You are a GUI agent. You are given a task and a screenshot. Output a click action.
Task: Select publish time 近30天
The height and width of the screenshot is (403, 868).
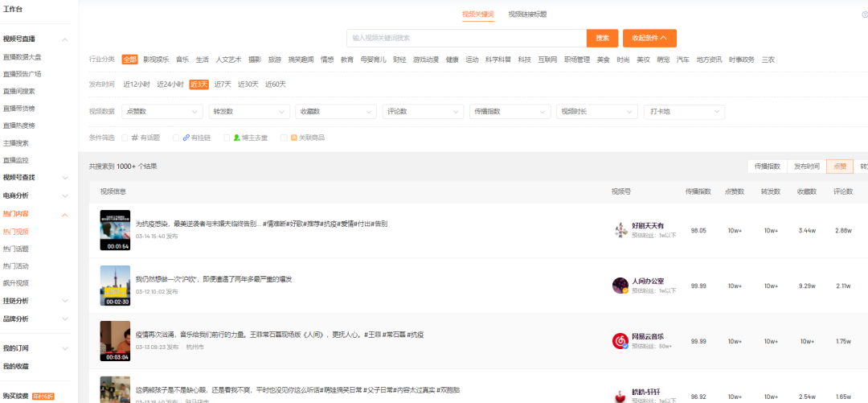click(248, 84)
